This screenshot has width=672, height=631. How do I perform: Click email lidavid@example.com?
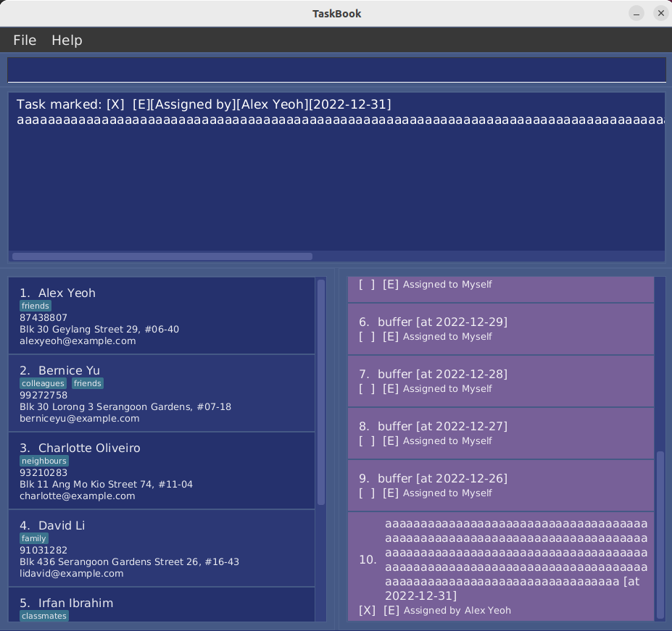pyautogui.click(x=72, y=574)
